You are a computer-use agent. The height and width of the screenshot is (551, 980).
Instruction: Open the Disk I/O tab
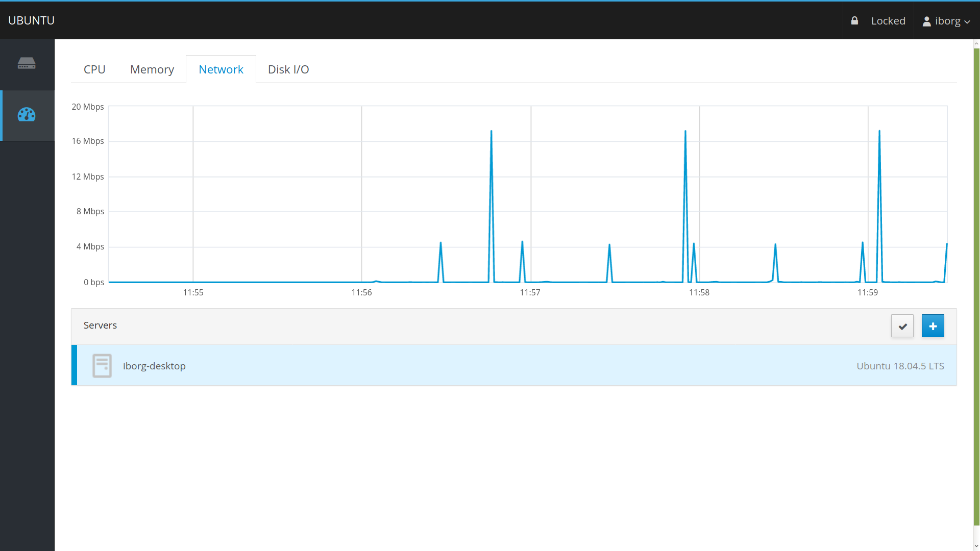tap(288, 69)
